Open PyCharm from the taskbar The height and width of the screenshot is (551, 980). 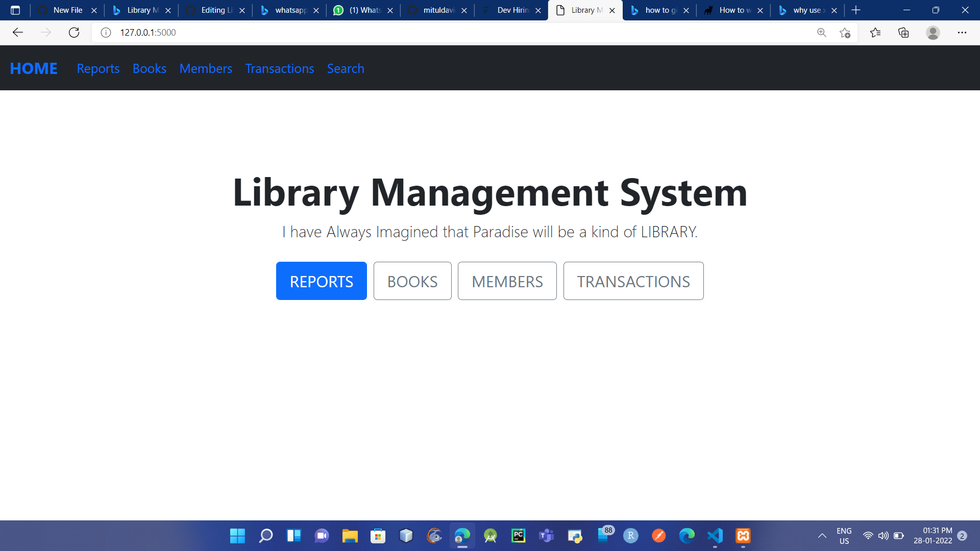519,536
